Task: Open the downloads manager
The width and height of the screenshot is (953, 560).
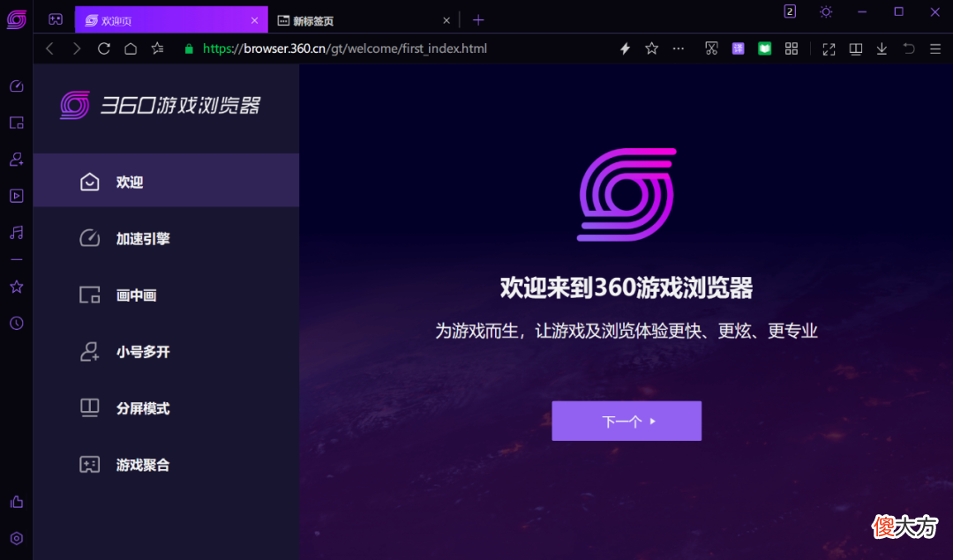Action: click(x=882, y=49)
